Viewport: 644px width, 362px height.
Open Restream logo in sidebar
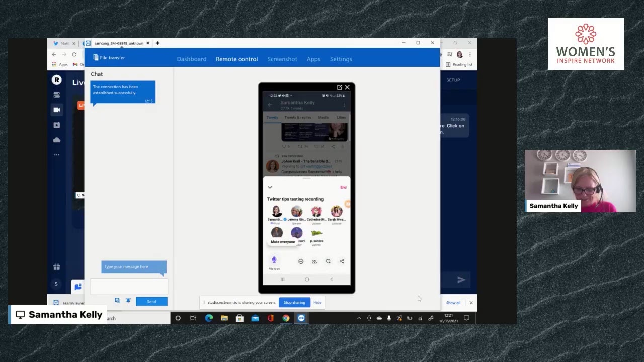click(x=56, y=80)
